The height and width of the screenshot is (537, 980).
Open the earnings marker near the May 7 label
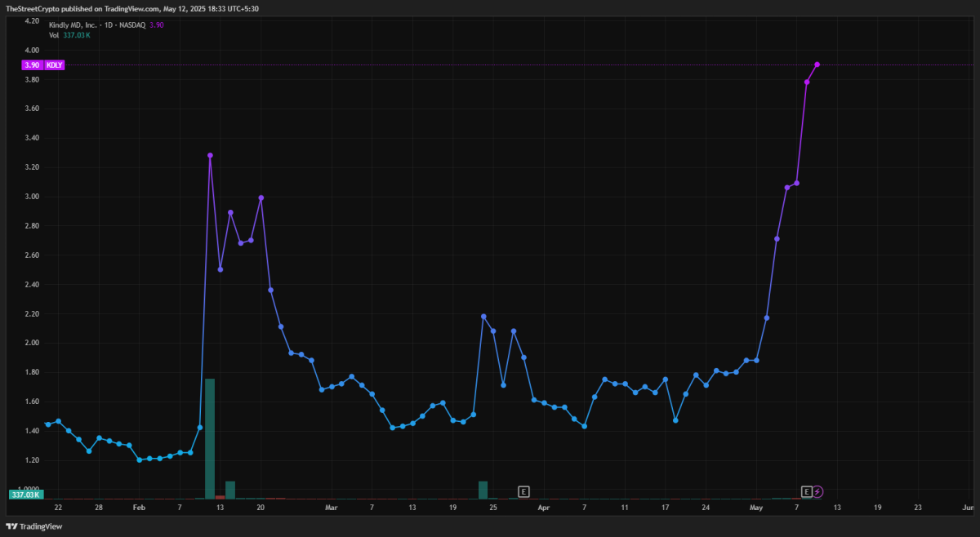click(807, 491)
